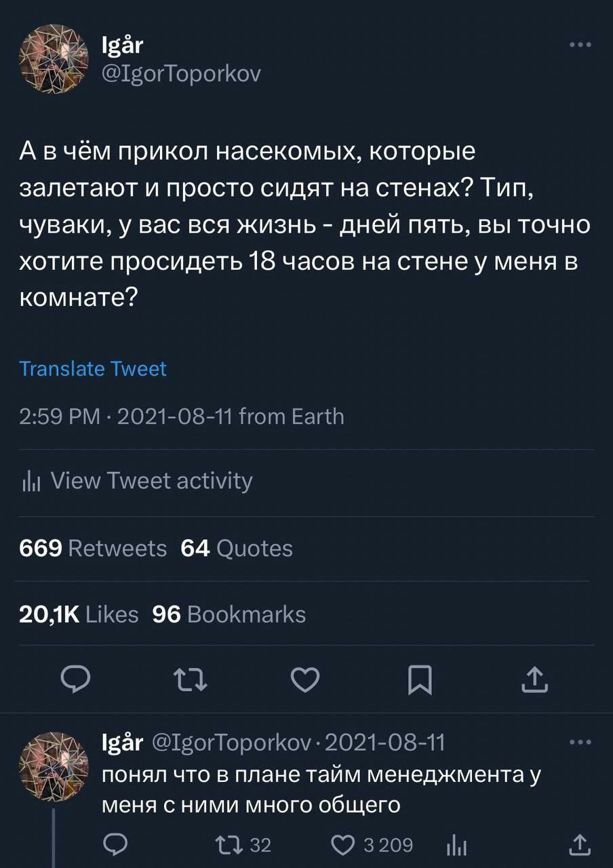This screenshot has width=613, height=868.
Task: Open more options on main tweet
Action: (580, 47)
